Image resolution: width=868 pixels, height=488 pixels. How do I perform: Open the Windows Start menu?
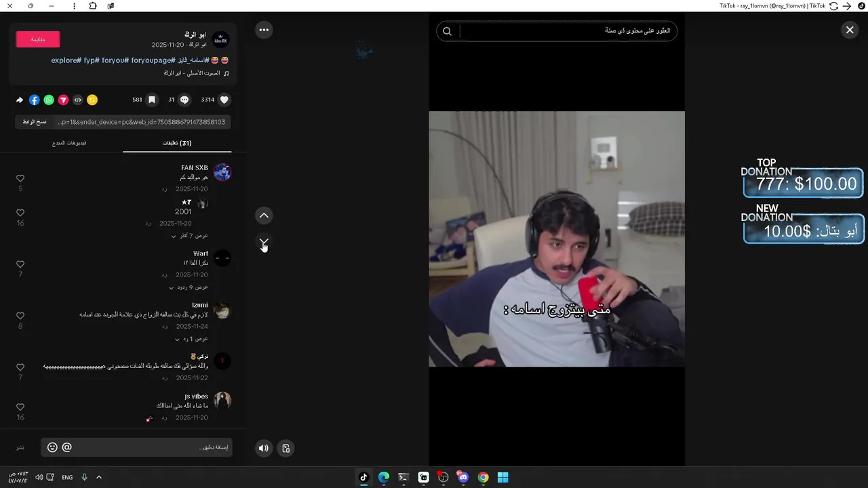tap(502, 477)
